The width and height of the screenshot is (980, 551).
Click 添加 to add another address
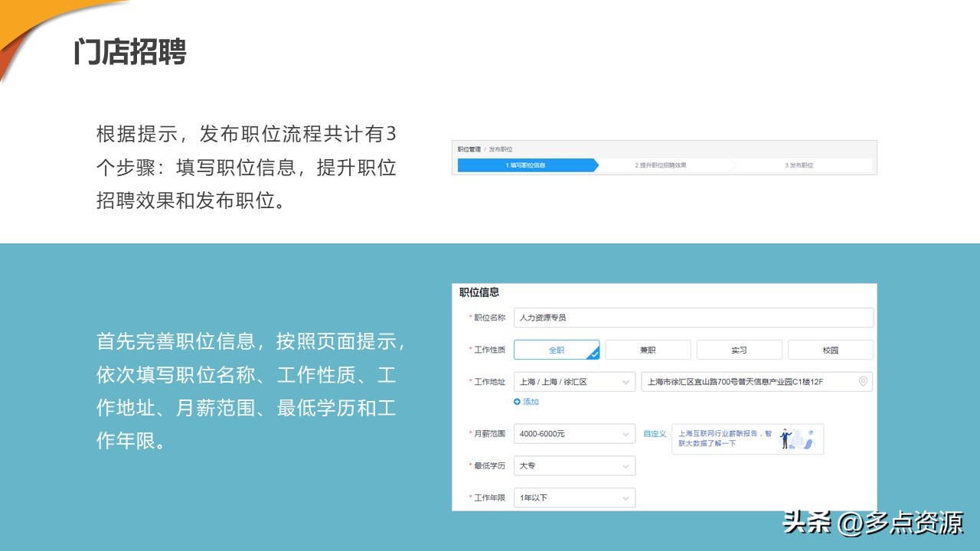point(529,402)
